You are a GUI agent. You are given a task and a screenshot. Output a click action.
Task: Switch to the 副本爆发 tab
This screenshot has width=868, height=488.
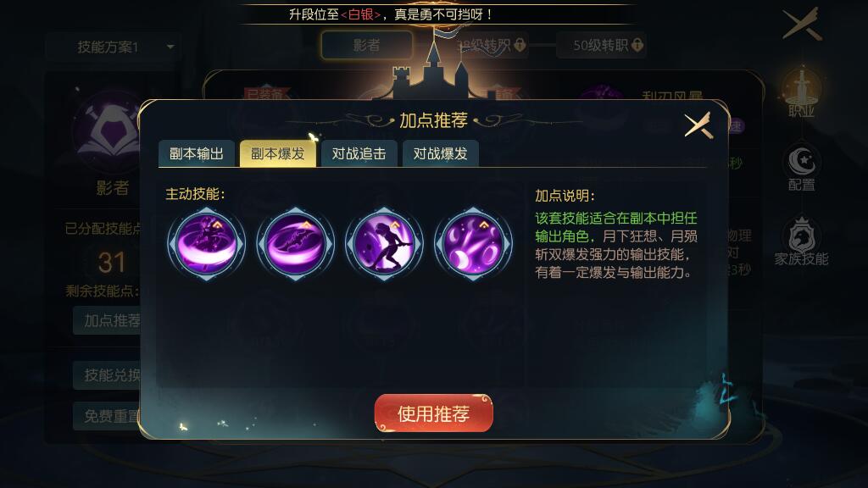click(x=278, y=153)
